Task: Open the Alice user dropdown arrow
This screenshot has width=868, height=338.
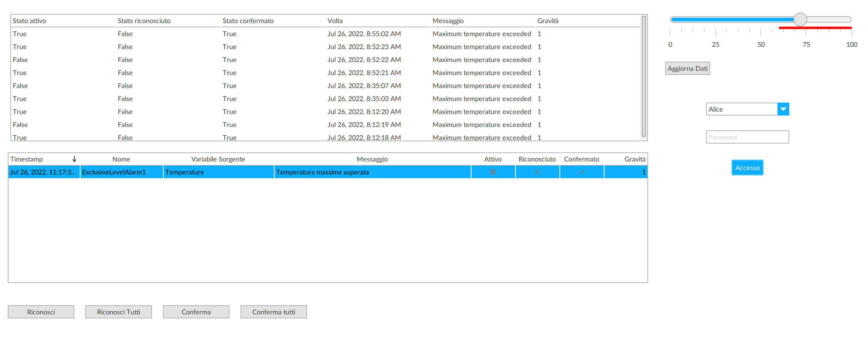Action: (x=783, y=109)
